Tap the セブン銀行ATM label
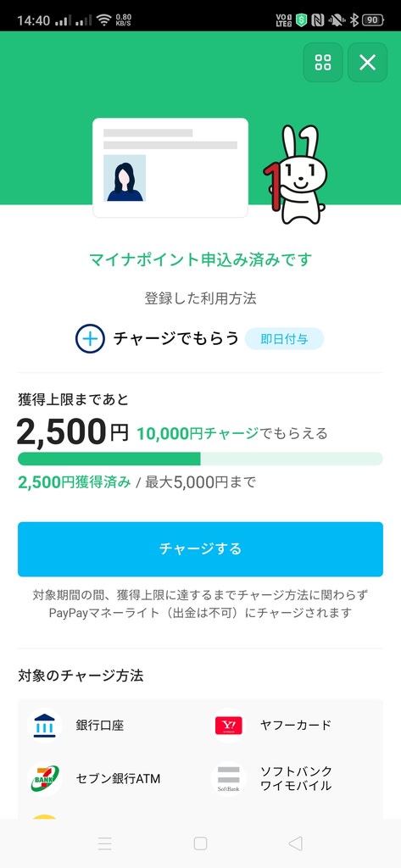This screenshot has width=401, height=868. [x=118, y=779]
